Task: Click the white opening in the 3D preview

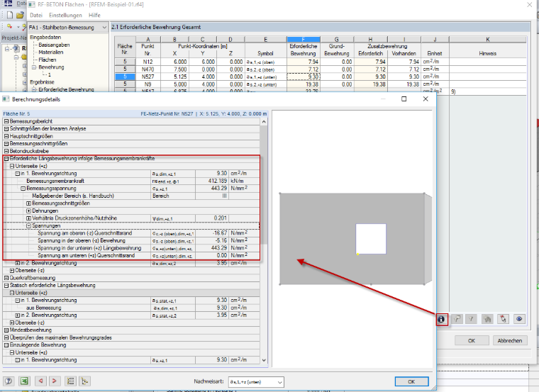Action: (x=370, y=239)
